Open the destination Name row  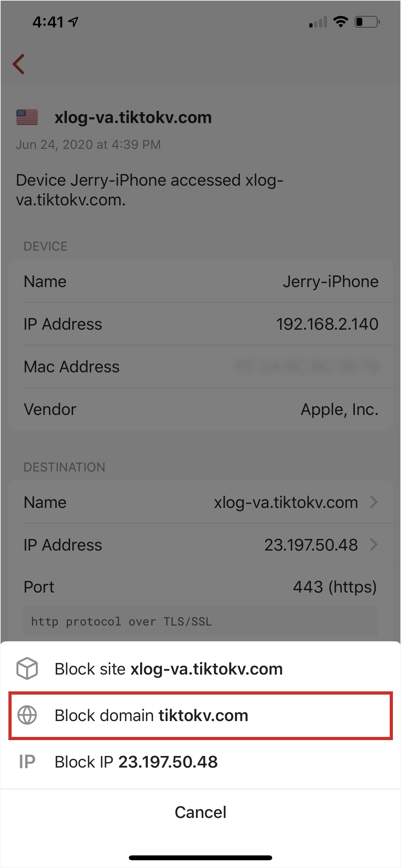(200, 502)
